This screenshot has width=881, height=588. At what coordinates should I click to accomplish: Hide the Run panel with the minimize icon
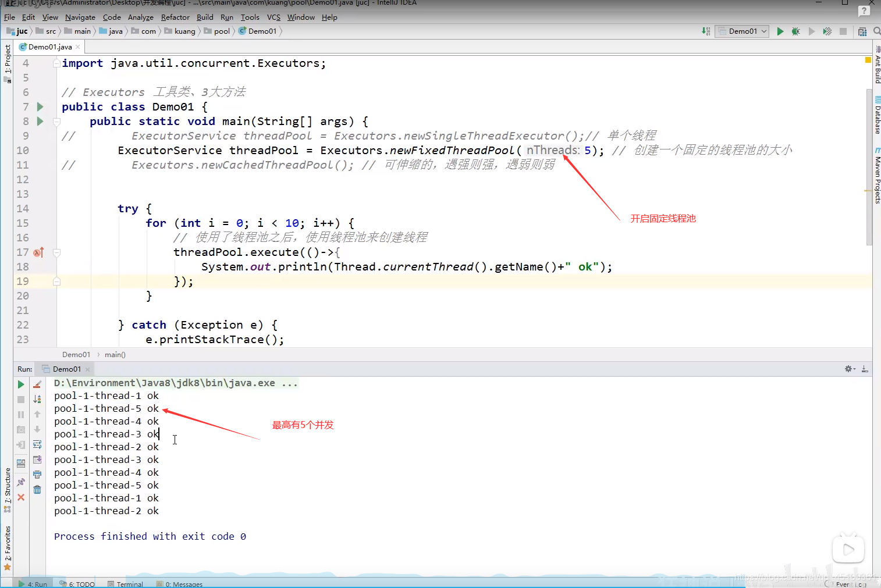(x=865, y=369)
